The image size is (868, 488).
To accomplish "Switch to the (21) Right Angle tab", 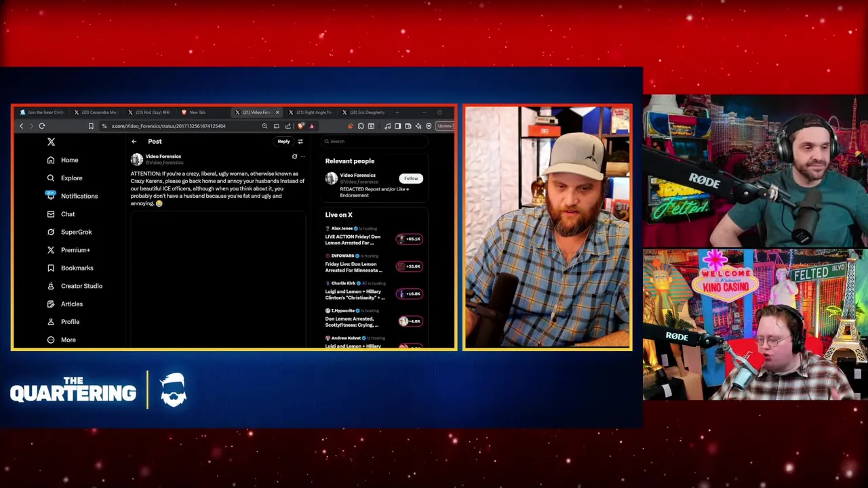I will pos(311,113).
